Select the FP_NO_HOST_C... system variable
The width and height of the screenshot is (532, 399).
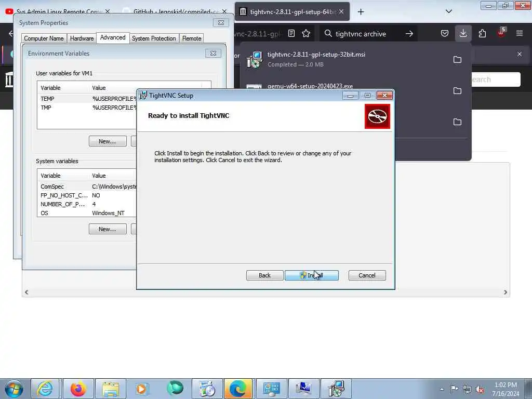pyautogui.click(x=87, y=195)
